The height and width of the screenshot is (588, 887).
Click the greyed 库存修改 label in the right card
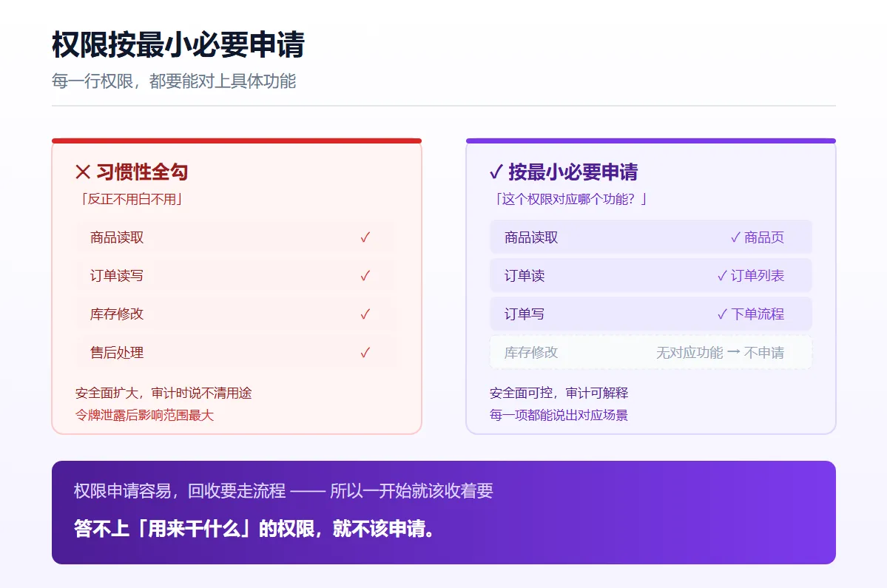coord(531,353)
